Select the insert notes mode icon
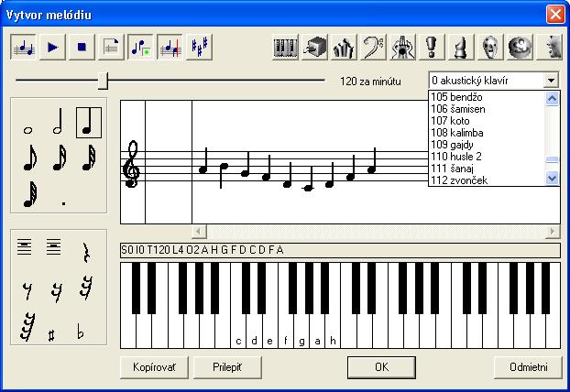Screen dimensions: 570x392 23,47
